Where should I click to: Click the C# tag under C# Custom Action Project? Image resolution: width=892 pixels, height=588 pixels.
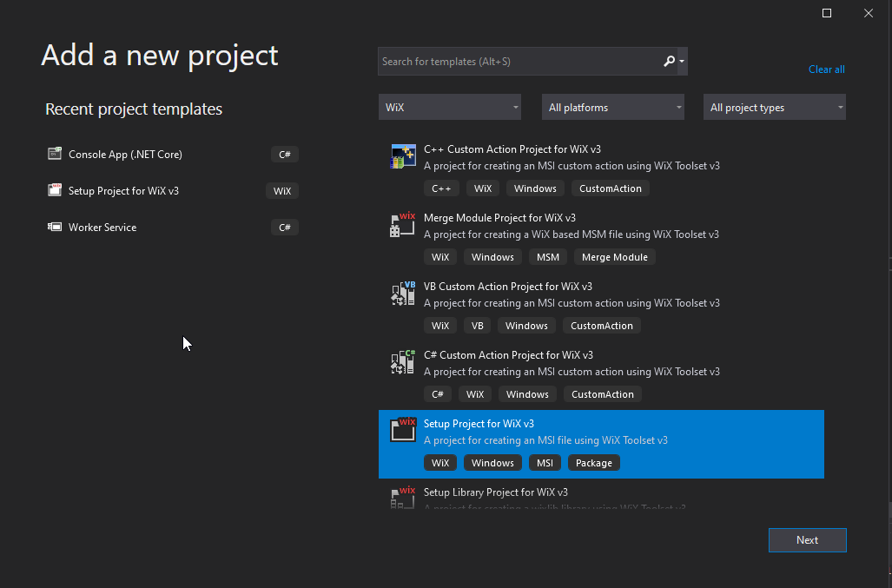[438, 394]
